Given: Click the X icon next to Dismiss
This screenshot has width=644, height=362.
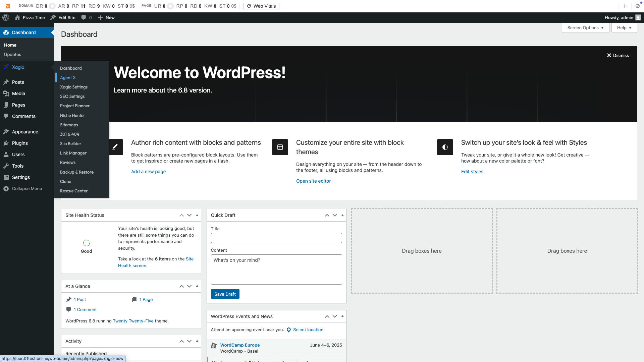Looking at the screenshot, I should [x=609, y=55].
